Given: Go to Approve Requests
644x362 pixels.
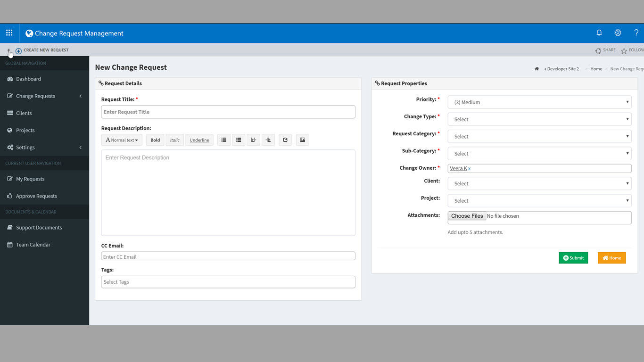Looking at the screenshot, I should click(x=44, y=196).
